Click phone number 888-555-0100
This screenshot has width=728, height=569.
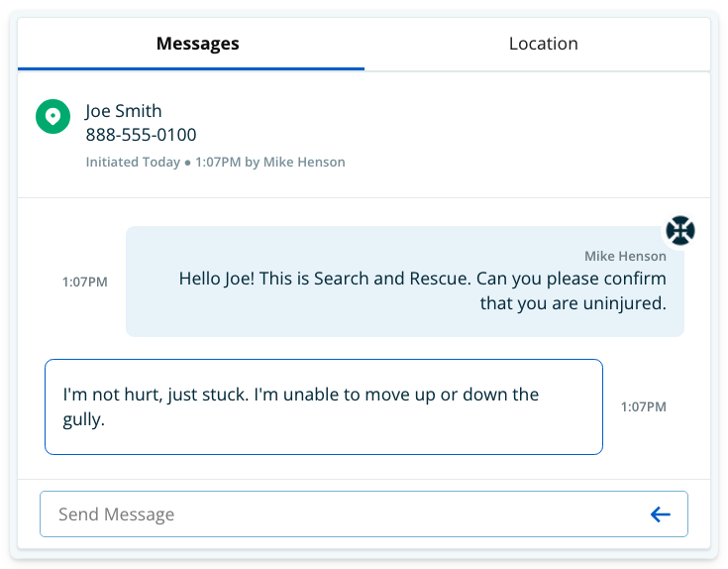point(141,135)
